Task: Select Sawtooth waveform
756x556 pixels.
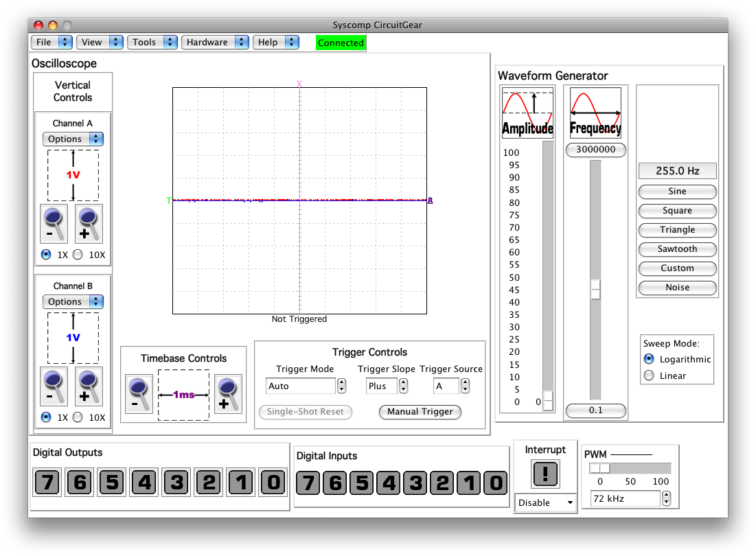Action: click(678, 249)
